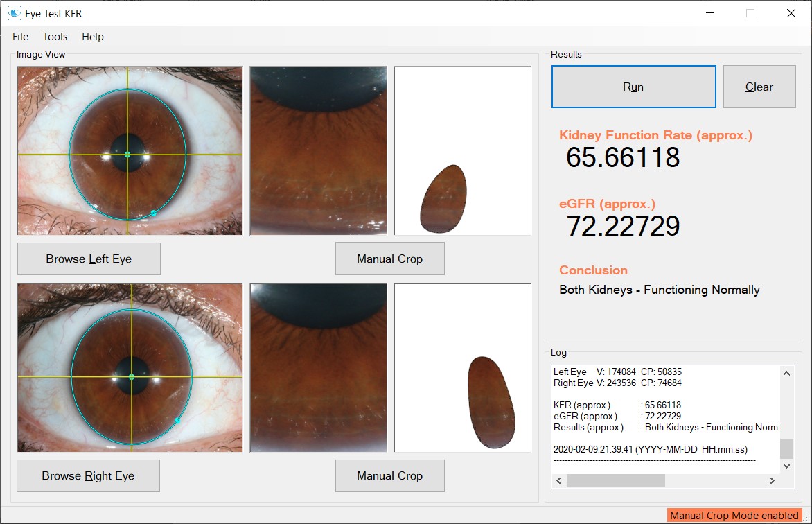Click the log line starting 'Results (approx.)'

pyautogui.click(x=667, y=427)
